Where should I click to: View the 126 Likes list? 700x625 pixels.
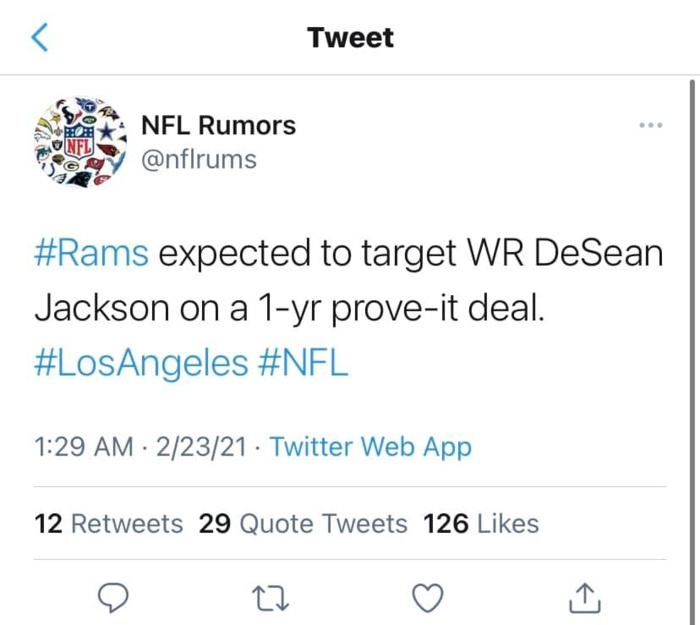(x=481, y=523)
